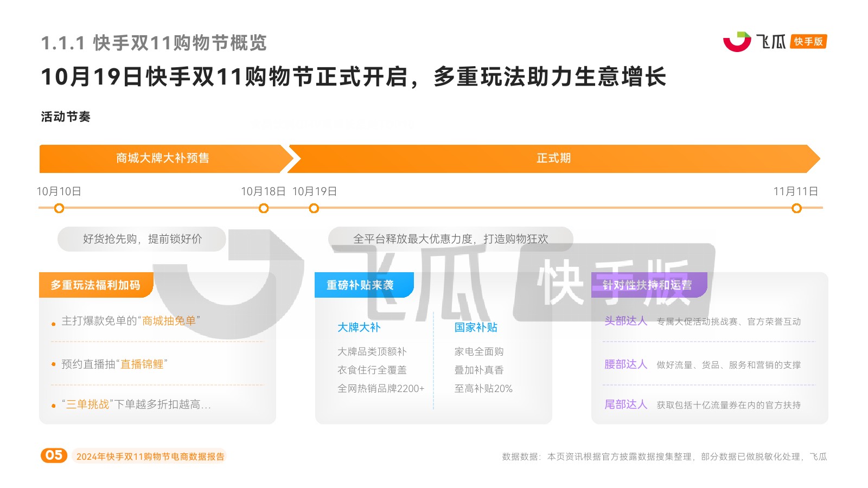Click the 11月11日 timeline marker circle
This screenshot has height=488, width=868.
click(796, 208)
